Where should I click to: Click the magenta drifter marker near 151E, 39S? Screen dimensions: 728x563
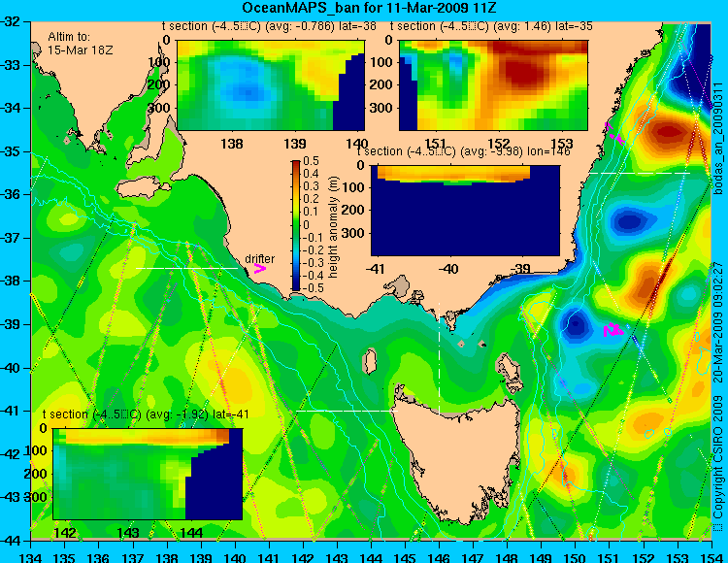click(612, 330)
